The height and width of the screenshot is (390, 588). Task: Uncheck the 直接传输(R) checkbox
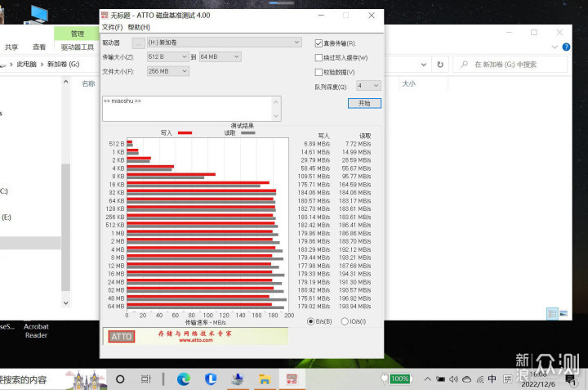(318, 43)
